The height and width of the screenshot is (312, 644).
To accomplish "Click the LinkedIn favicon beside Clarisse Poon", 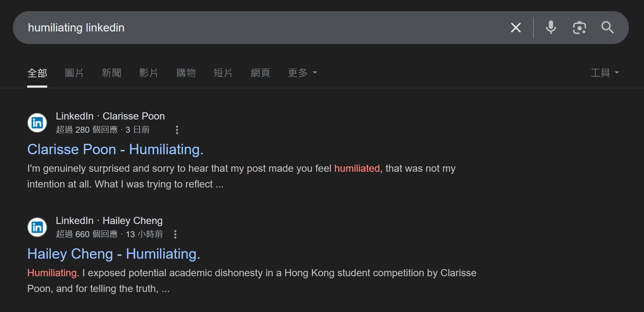I will 37,123.
